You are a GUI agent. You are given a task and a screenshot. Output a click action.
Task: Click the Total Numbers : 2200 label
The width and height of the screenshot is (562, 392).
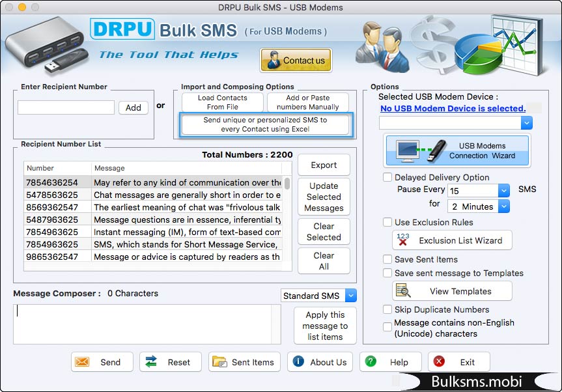coord(247,154)
